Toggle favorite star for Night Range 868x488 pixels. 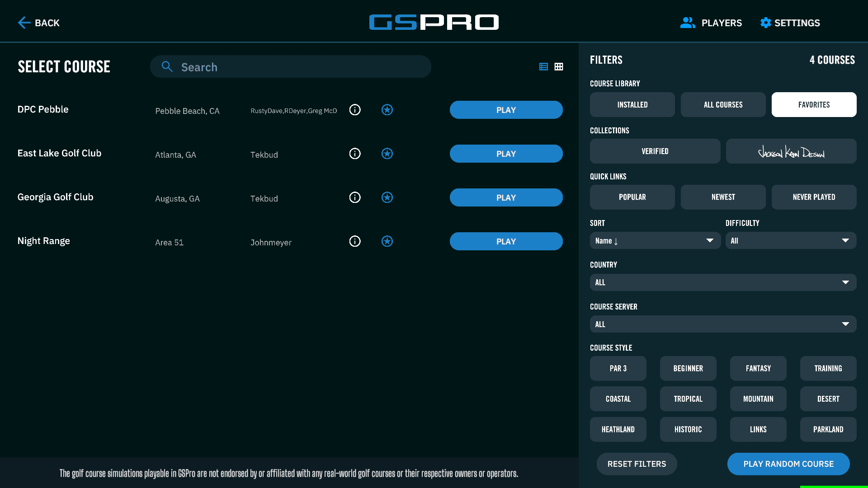(x=387, y=241)
